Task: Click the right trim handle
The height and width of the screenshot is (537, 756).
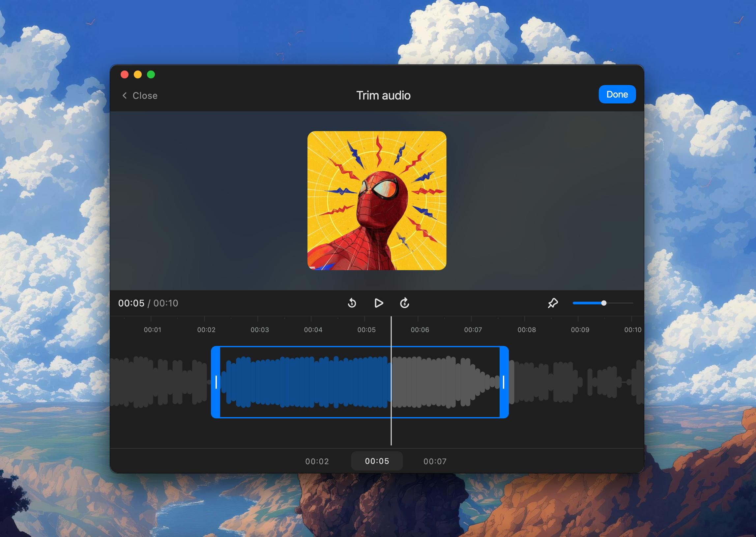Action: pyautogui.click(x=504, y=382)
